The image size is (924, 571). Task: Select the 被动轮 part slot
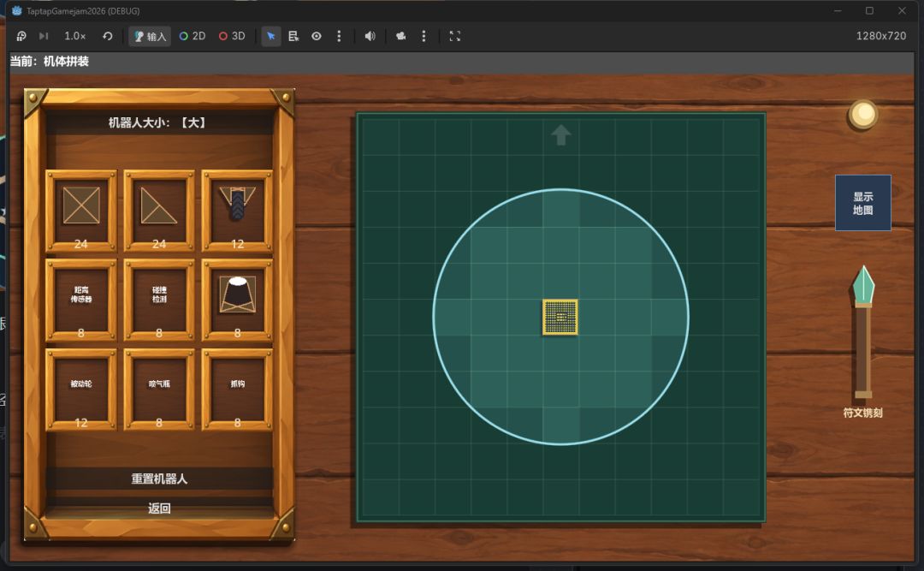[x=81, y=390]
